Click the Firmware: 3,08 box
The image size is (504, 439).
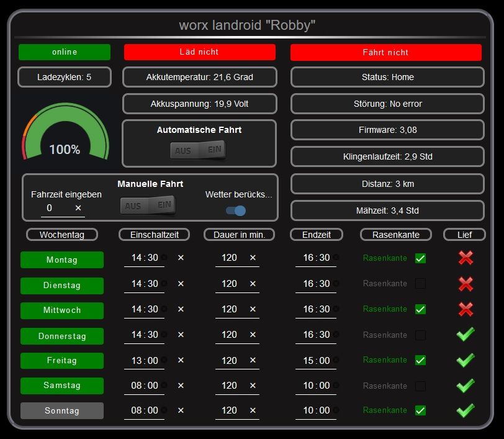[x=388, y=130]
